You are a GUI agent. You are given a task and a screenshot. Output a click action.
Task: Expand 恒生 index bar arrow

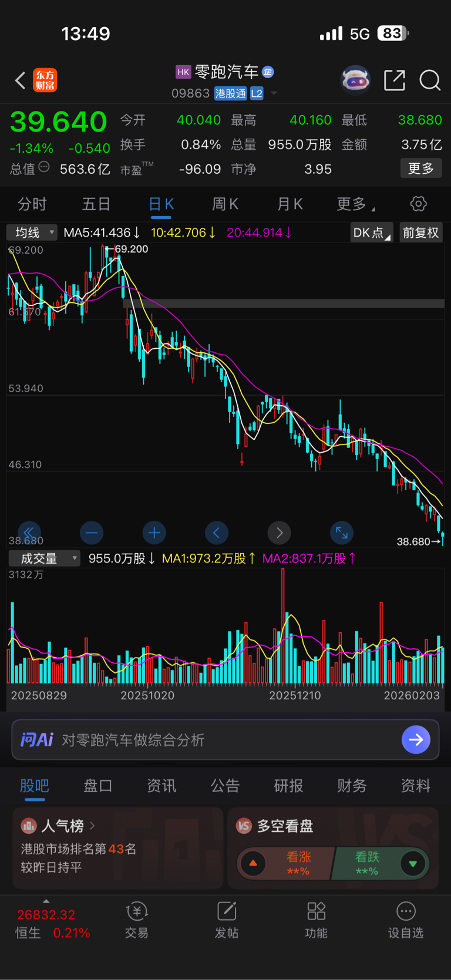click(x=46, y=901)
